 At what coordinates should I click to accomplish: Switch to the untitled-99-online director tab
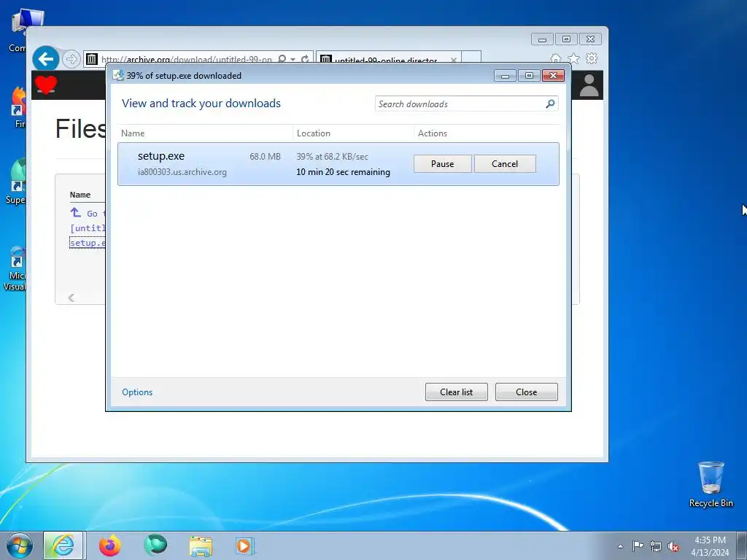pyautogui.click(x=385, y=60)
